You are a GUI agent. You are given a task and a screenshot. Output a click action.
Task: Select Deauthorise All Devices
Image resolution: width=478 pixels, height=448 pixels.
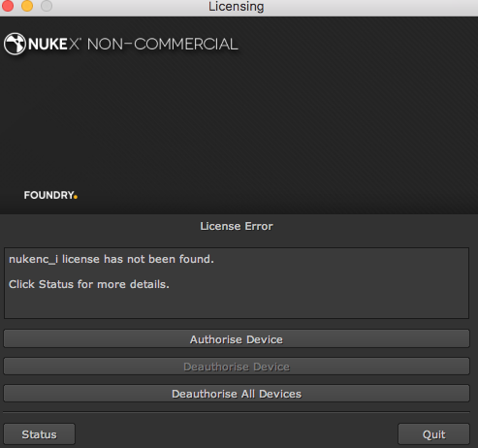[237, 394]
